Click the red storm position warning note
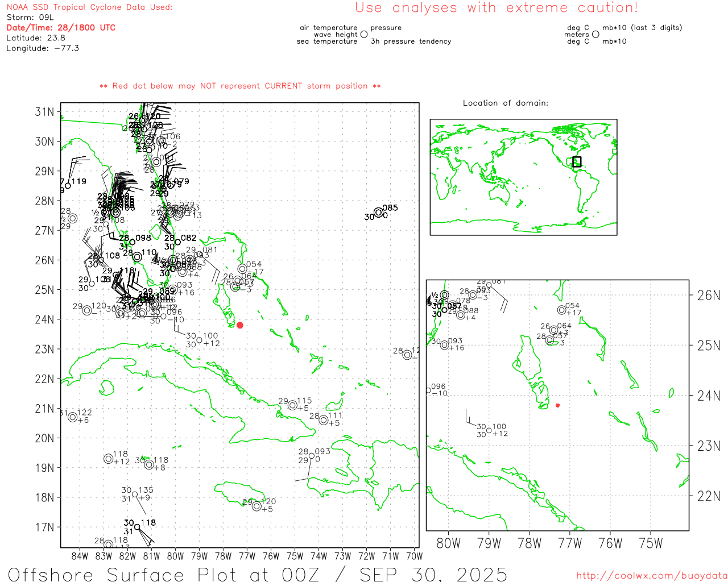The image size is (728, 582). [x=240, y=86]
